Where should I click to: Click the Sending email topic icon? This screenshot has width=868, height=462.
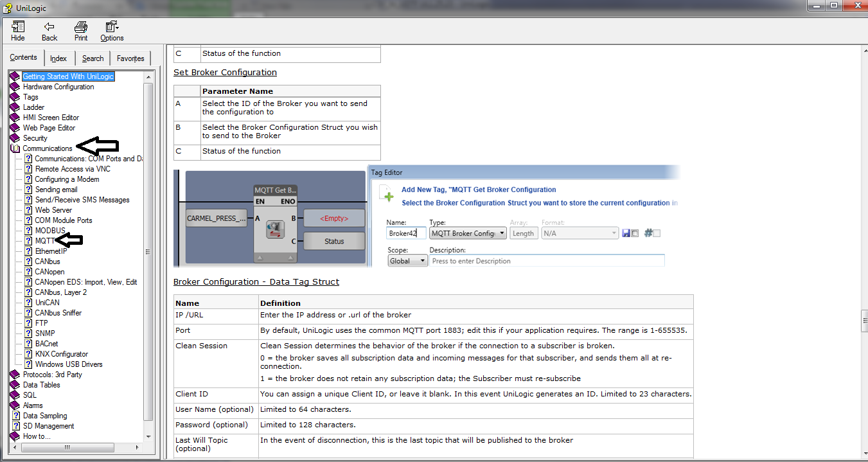(29, 190)
